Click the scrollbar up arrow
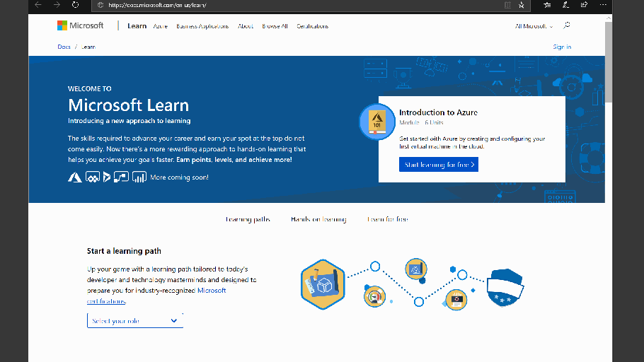Viewport: 644px width, 362px height. click(x=609, y=18)
